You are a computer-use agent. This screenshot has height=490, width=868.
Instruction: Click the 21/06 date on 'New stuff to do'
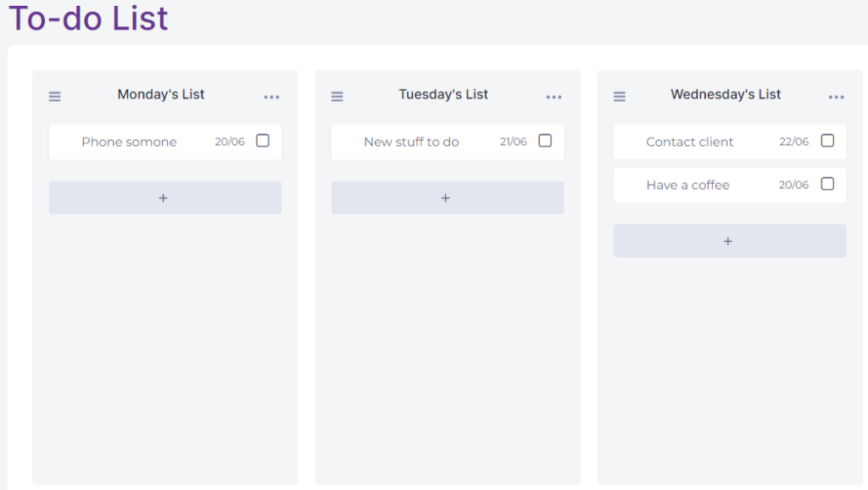tap(508, 141)
